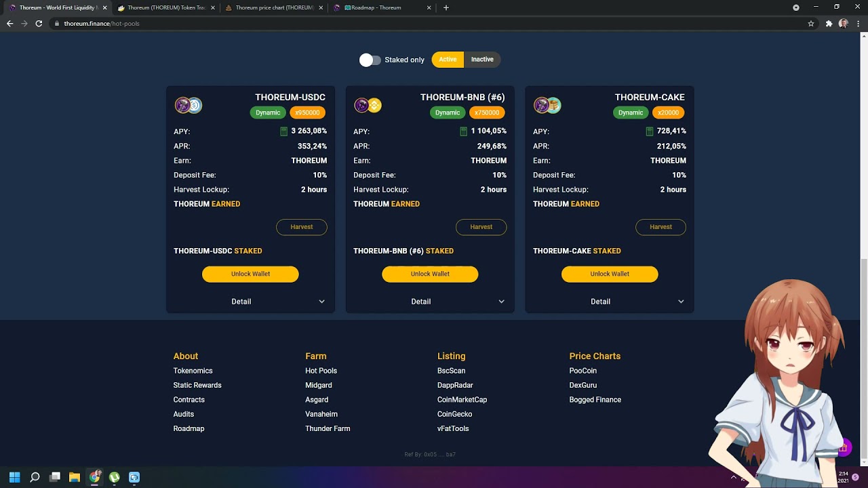Open Bogged Finance price chart link
Screen dimensions: 868x488
(x=595, y=400)
